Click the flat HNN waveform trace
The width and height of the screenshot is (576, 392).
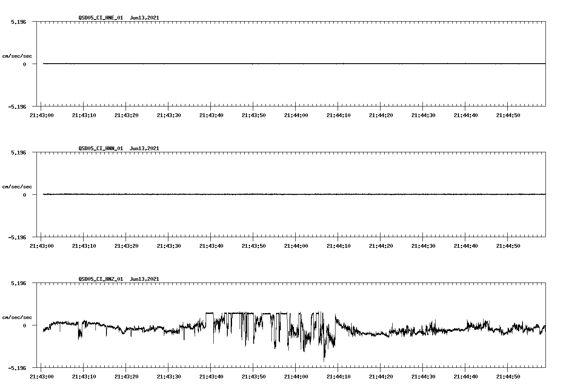click(x=294, y=194)
